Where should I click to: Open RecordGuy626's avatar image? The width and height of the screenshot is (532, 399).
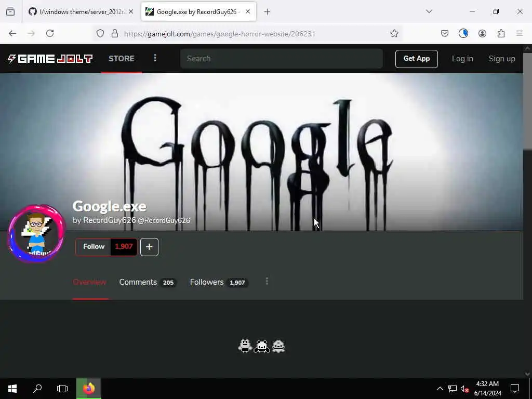click(x=36, y=233)
